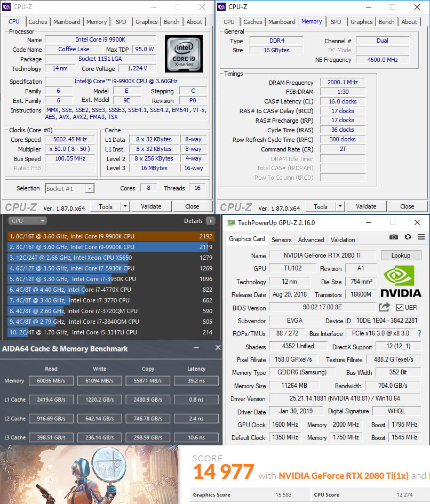Click Validate button in the left CPU-Z window

pos(151,206)
